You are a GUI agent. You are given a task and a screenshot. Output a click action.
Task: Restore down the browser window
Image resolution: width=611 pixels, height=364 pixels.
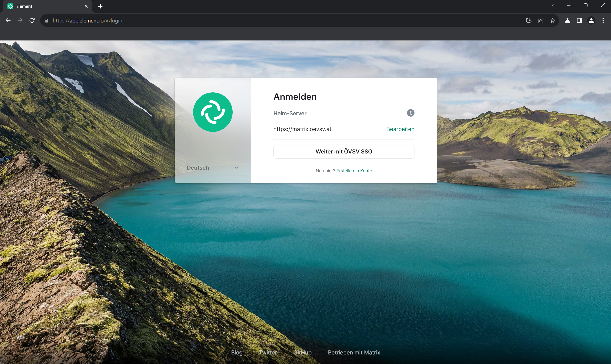coord(586,5)
